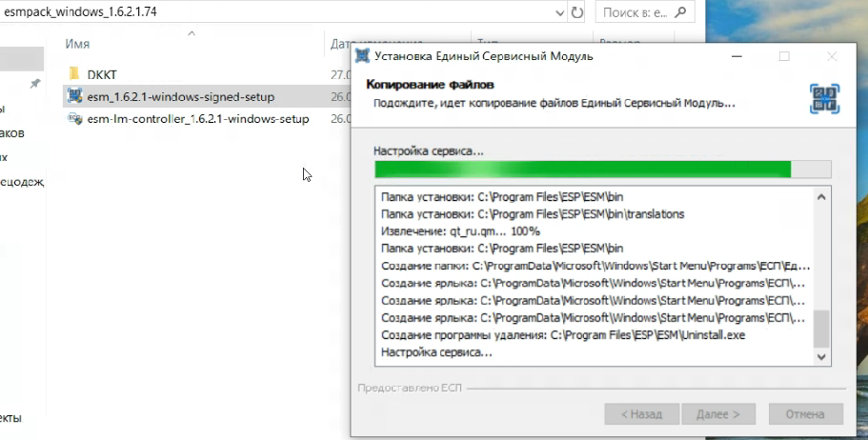Click the QR-style logo in installer header
This screenshot has width=868, height=440.
pos(824,99)
